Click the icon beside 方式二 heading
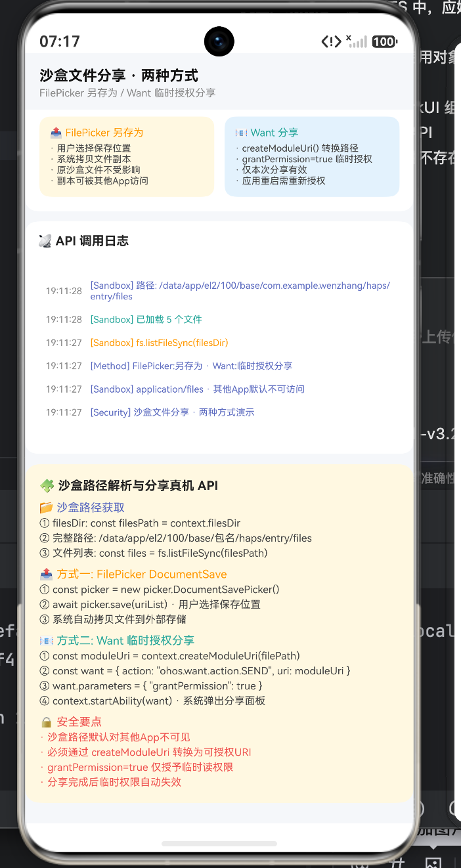Screen dimensions: 461x868 46,640
